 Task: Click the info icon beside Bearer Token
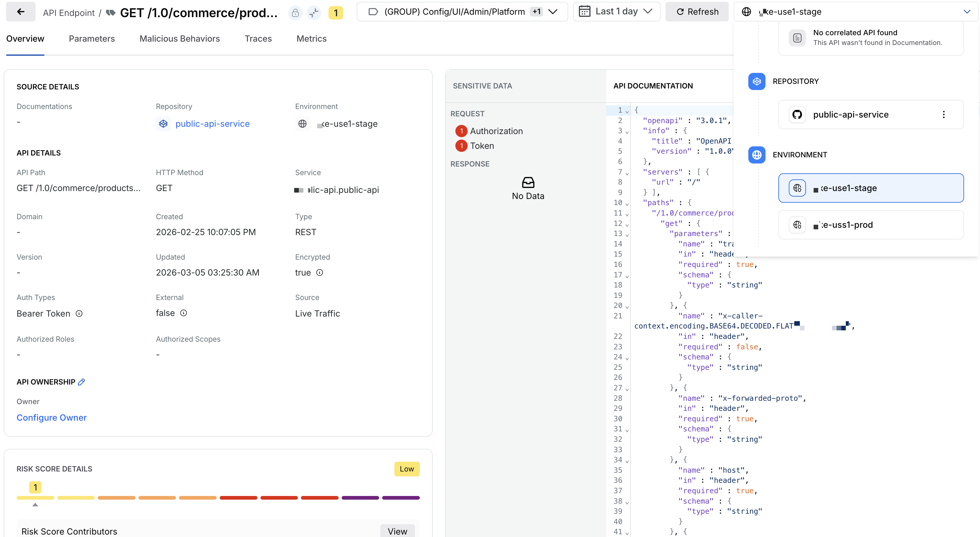pyautogui.click(x=79, y=314)
